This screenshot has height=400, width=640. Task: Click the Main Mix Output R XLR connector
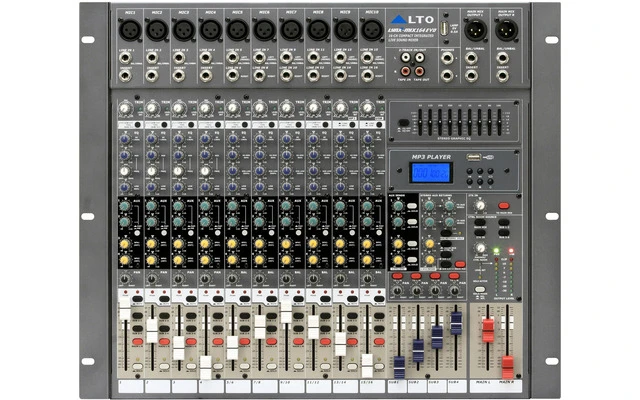pos(507,30)
